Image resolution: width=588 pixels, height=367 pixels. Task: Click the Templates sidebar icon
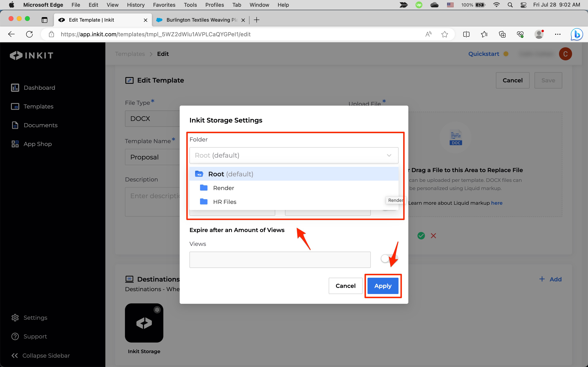(15, 106)
